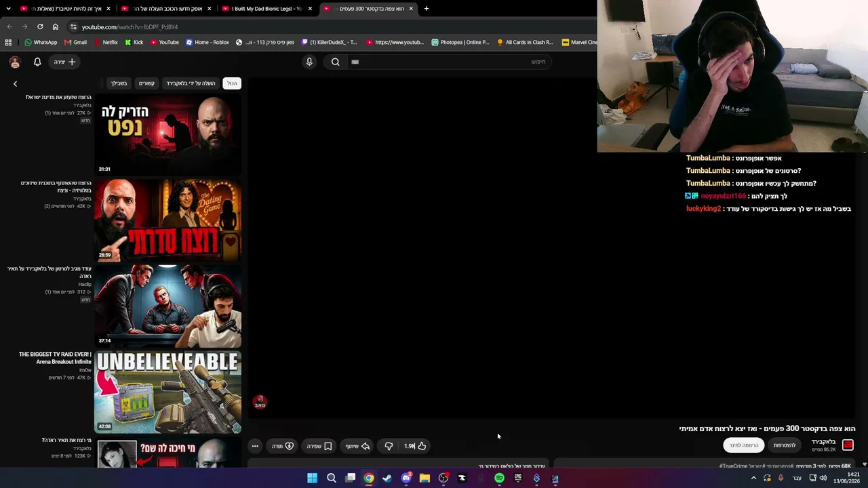Open the יצירה (Create) menu
868x488 pixels.
(x=65, y=62)
